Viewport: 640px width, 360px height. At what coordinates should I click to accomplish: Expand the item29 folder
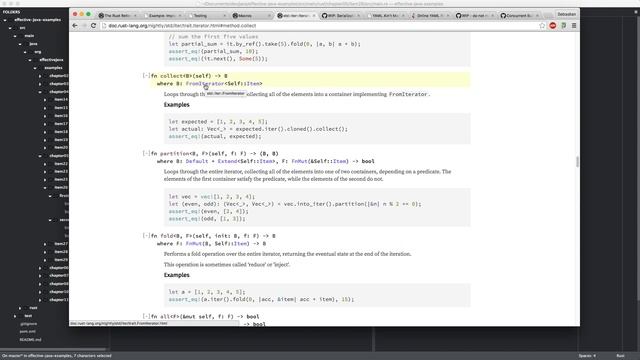click(x=45, y=260)
